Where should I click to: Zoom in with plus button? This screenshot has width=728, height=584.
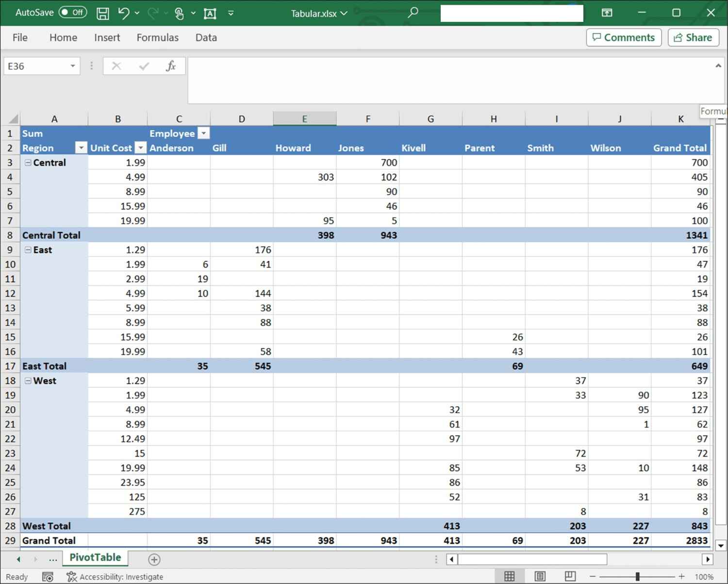(681, 576)
